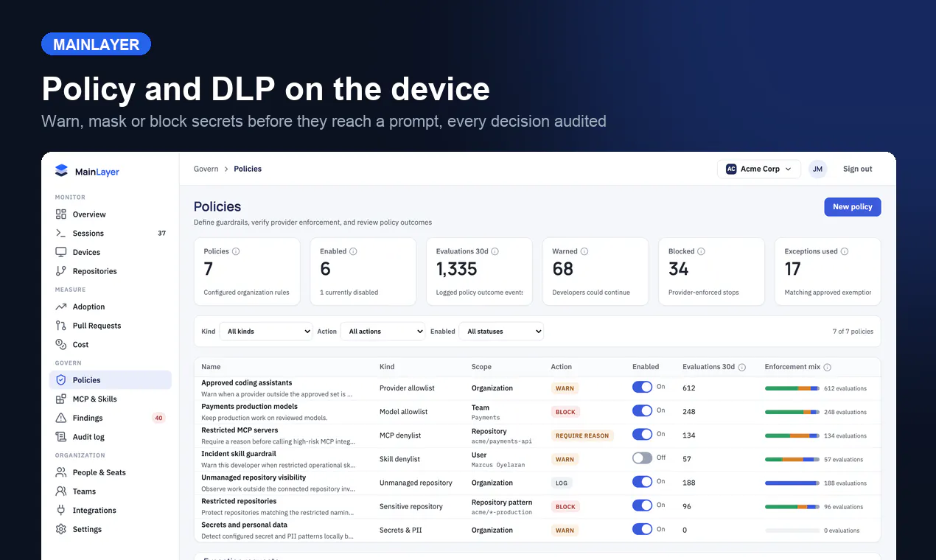Click the acme/payments-api scope text
Screen dimensions: 936x560
point(501,441)
